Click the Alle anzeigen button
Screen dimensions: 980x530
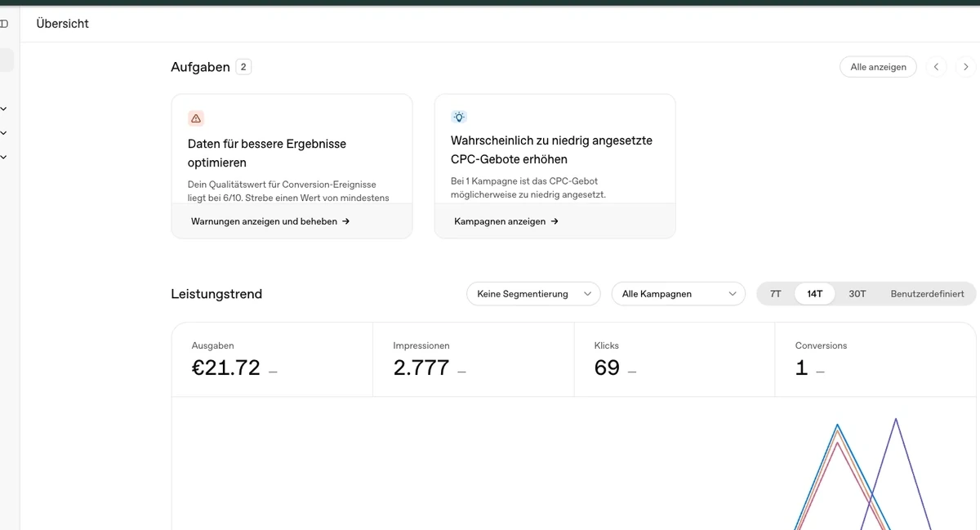(878, 67)
